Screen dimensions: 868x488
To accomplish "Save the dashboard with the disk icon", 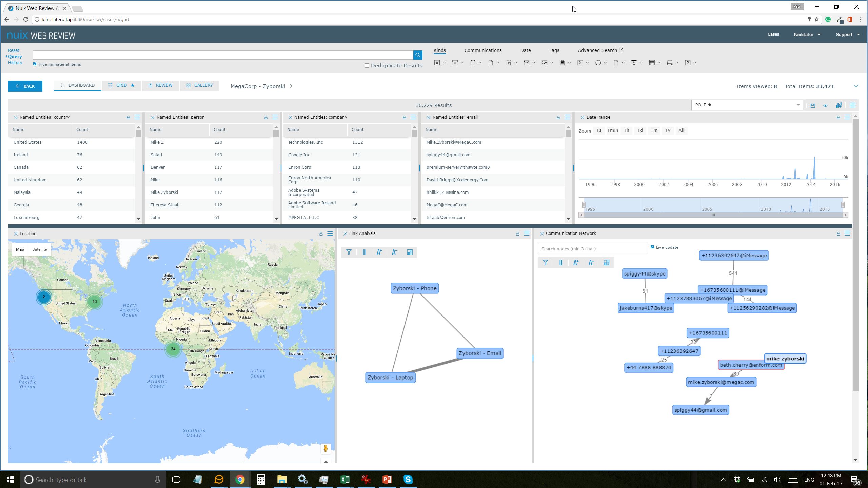I will 813,105.
